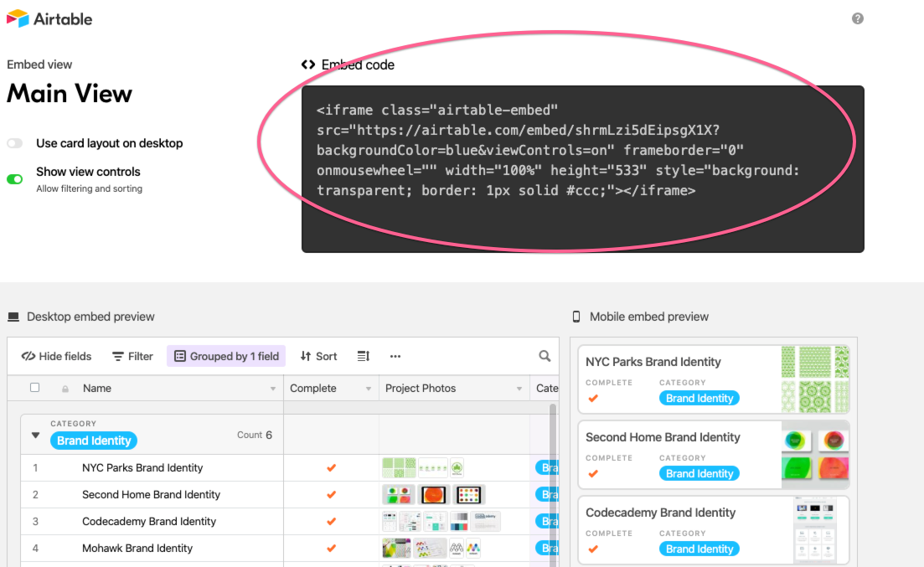Open the toolbar overflow menu with three dots
Viewport: 924px width, 567px height.
click(x=395, y=357)
